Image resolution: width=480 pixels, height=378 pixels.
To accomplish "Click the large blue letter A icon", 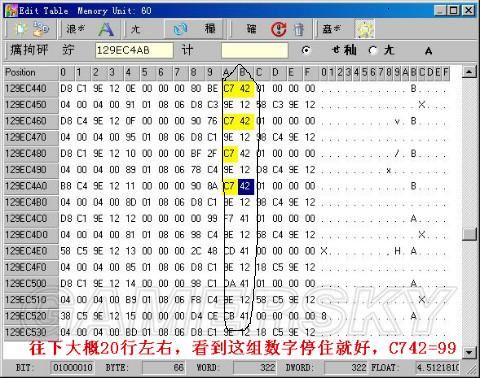I will point(106,29).
